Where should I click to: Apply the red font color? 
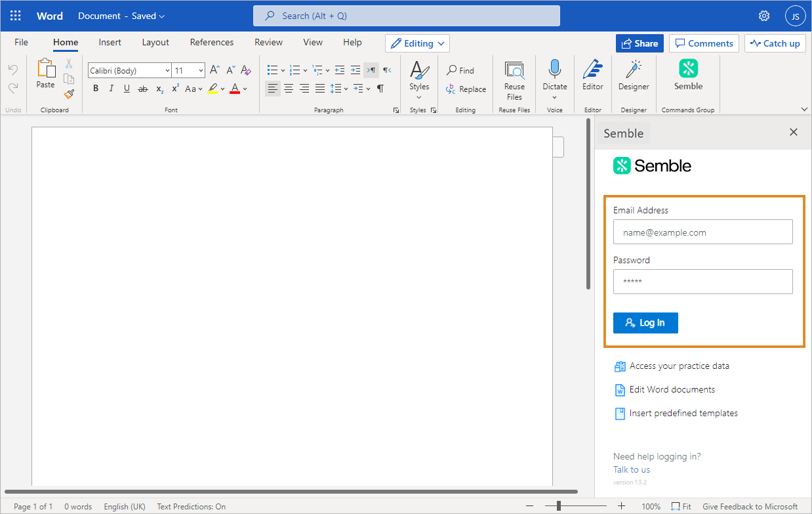235,89
